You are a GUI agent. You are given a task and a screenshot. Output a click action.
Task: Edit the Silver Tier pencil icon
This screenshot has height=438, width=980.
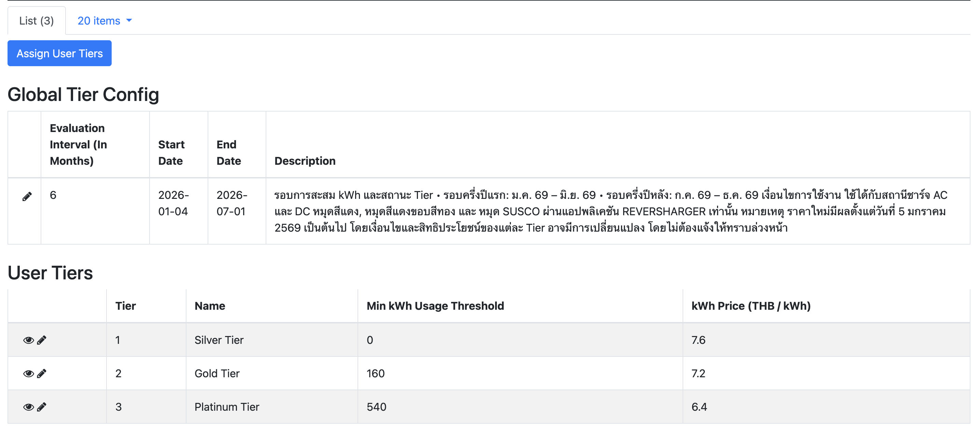point(42,340)
